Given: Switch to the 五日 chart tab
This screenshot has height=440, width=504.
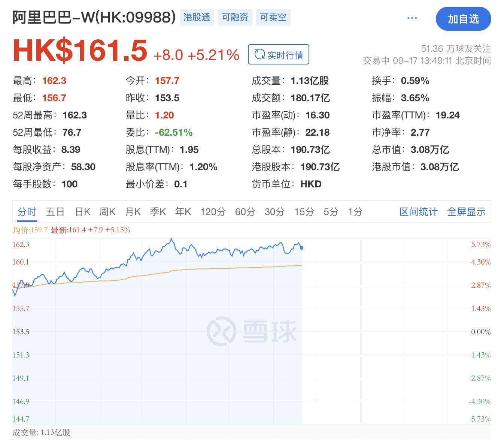Looking at the screenshot, I should click(x=55, y=212).
